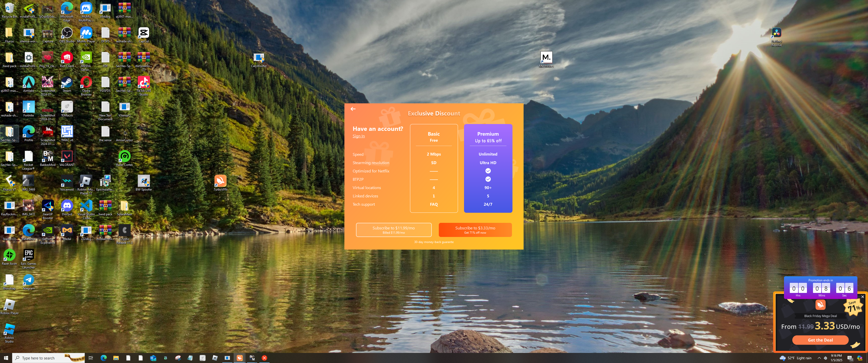
Task: Click Subscribe to $3.33/mo button
Action: tap(475, 230)
